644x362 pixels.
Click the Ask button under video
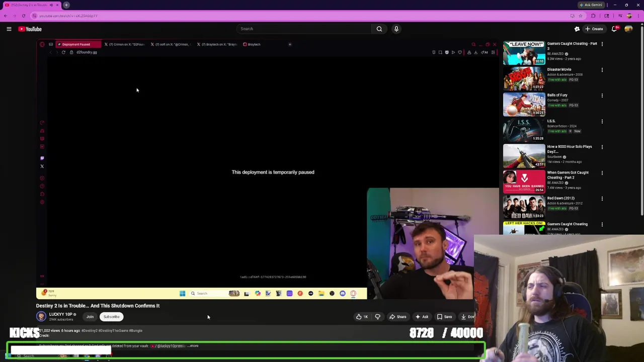click(422, 317)
